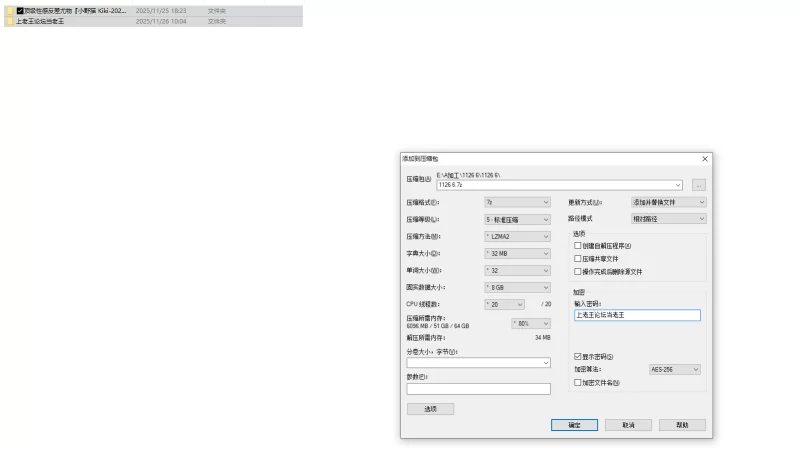Viewport: 800px width, 456px height.
Task: Uncheck the checked box on the first folder row
Action: [20, 11]
